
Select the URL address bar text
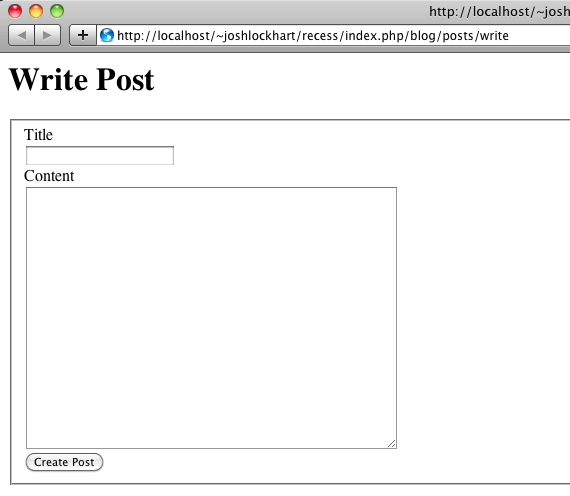(313, 36)
